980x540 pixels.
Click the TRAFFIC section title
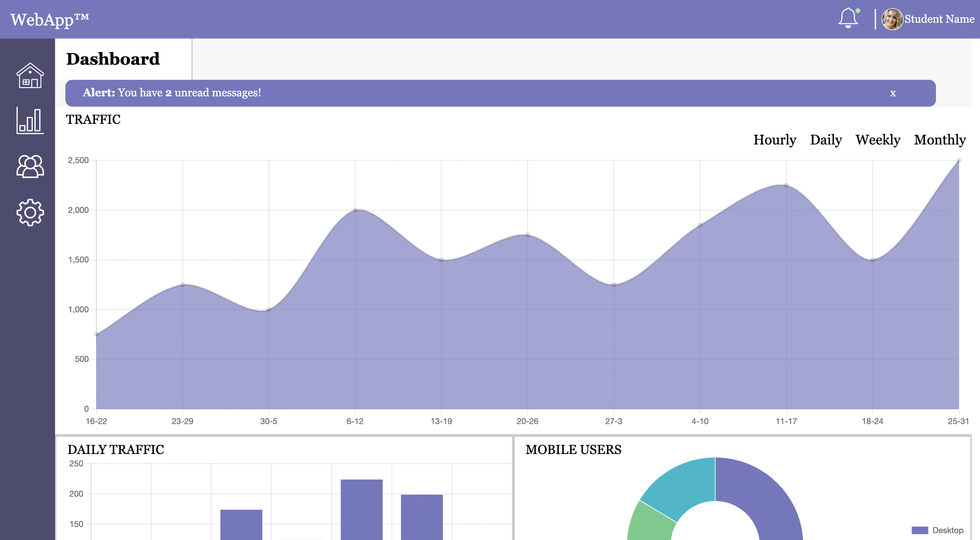click(93, 119)
